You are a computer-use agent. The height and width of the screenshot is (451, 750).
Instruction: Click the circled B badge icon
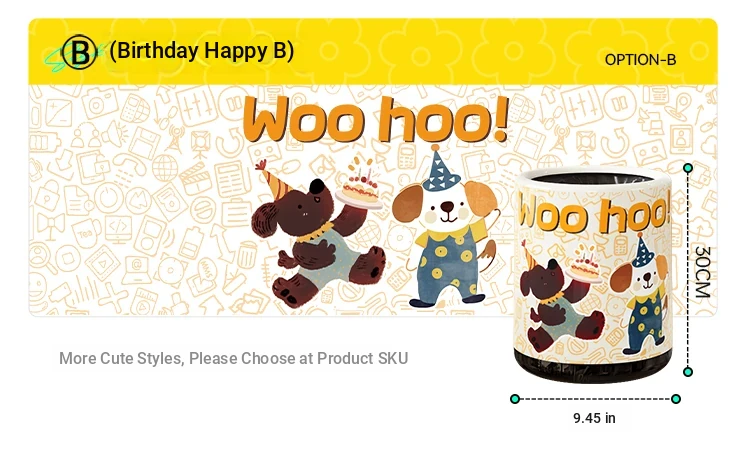tap(79, 52)
